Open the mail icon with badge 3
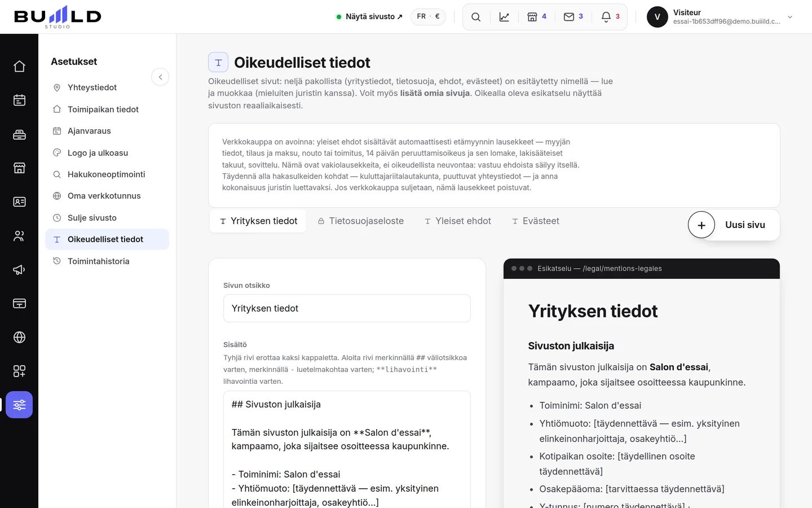 [573, 17]
